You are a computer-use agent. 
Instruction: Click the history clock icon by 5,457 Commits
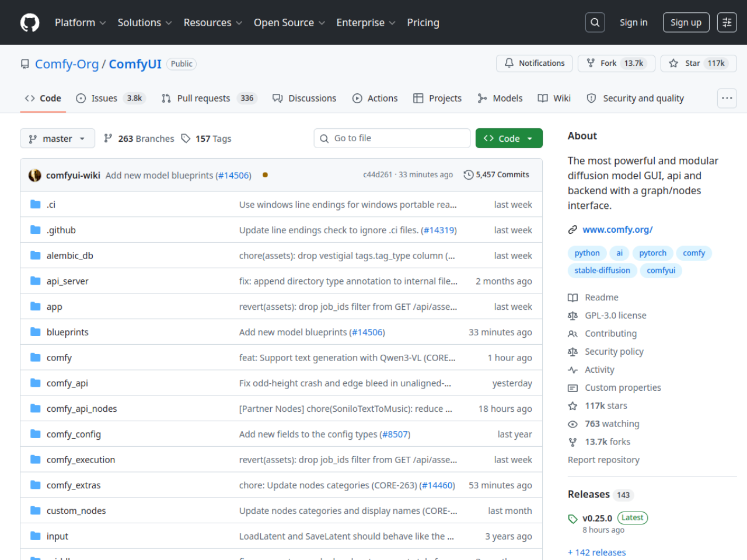click(468, 175)
